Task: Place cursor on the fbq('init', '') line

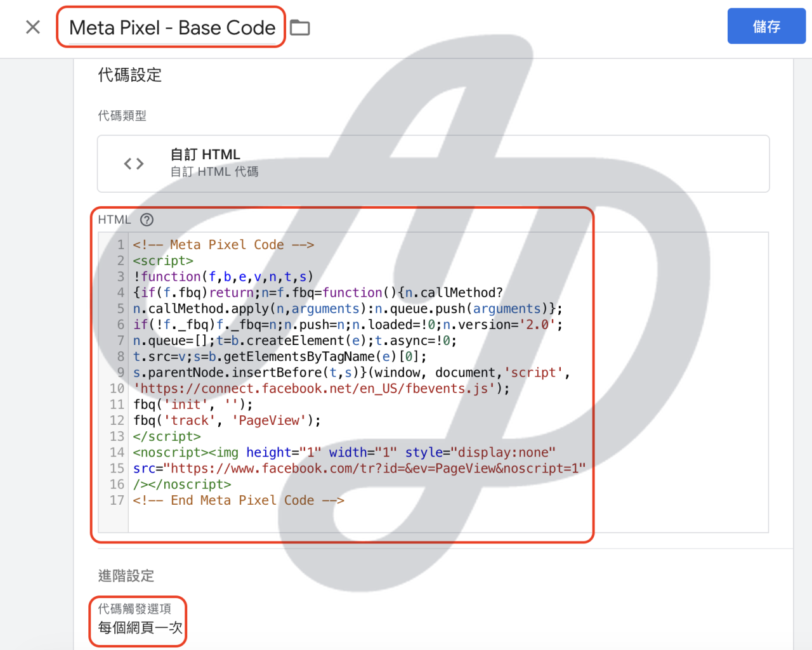Action: click(x=193, y=405)
